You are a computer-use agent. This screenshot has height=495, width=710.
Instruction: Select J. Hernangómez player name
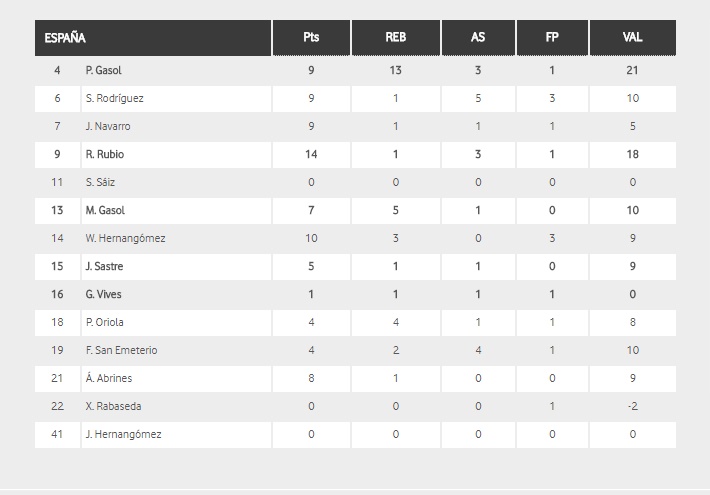[x=123, y=435]
